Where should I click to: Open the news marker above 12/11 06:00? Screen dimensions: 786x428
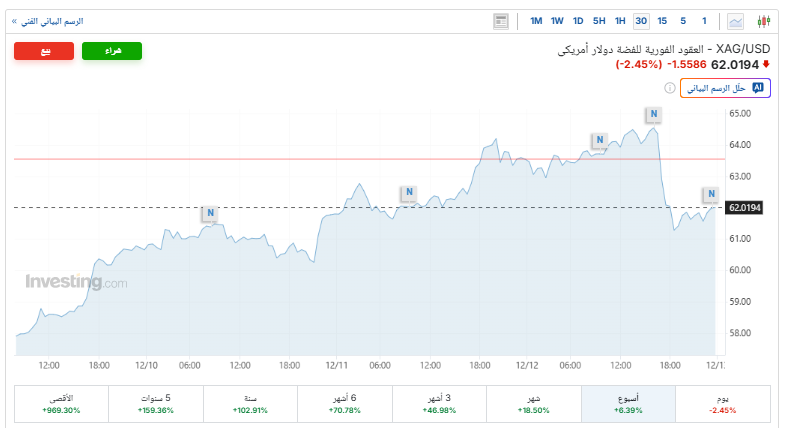coord(407,193)
